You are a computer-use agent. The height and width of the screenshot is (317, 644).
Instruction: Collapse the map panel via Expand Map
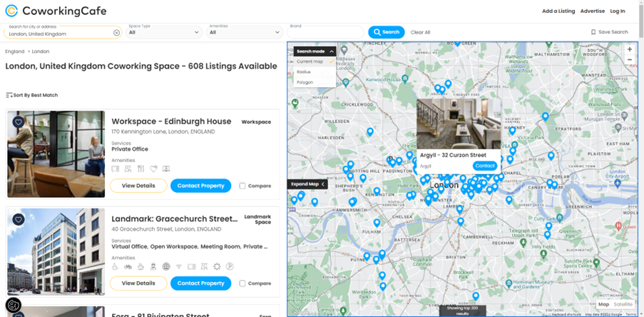(307, 184)
